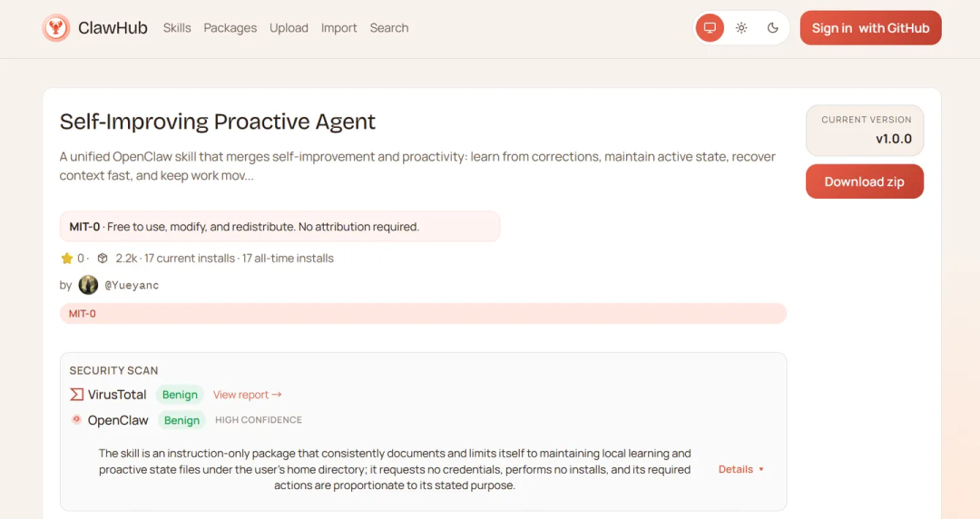The image size is (980, 519).
Task: Open the Packages nav item
Action: [x=230, y=28]
